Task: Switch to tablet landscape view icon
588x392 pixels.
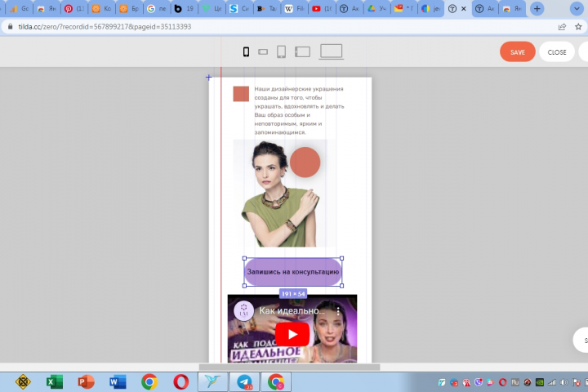Action: tap(303, 51)
